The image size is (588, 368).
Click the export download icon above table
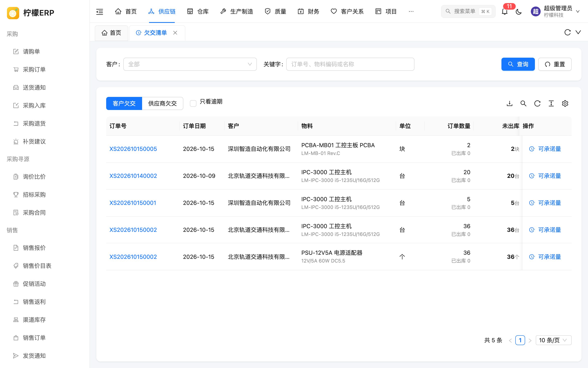(510, 103)
